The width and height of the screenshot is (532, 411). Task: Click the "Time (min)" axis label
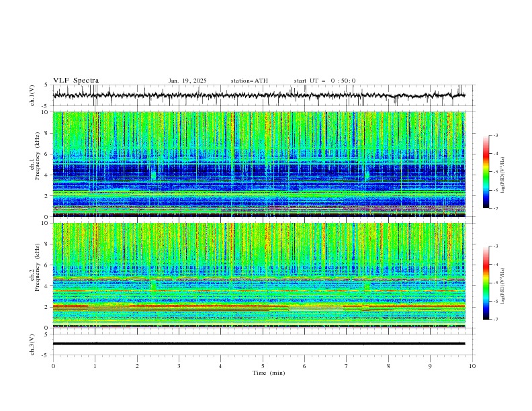(x=269, y=373)
